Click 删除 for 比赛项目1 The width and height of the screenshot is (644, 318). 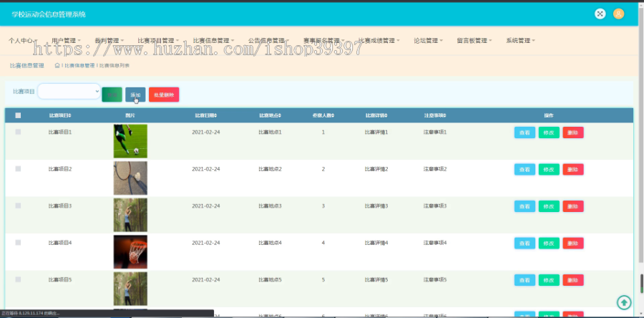coord(573,132)
